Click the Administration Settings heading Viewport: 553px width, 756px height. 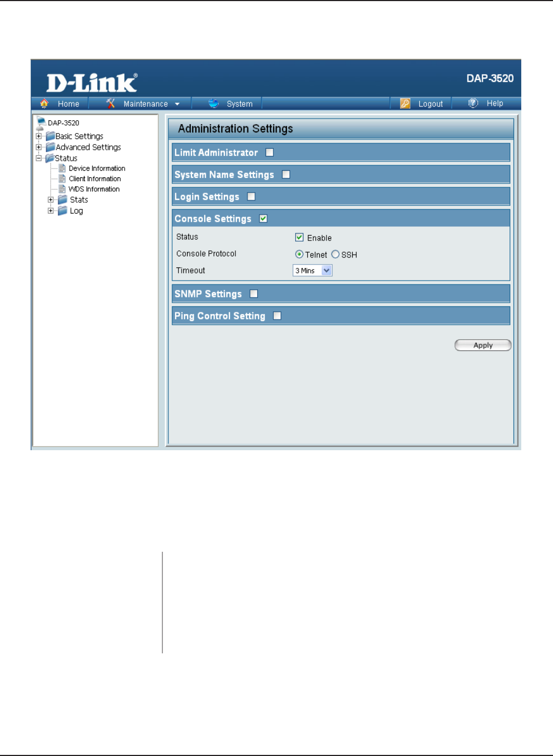click(235, 128)
